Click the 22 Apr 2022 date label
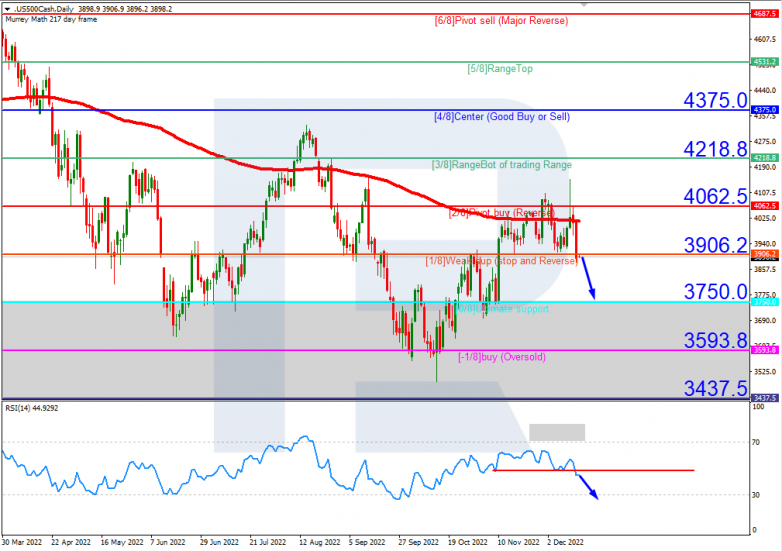Screen dimensions: 782x551 click(x=71, y=542)
